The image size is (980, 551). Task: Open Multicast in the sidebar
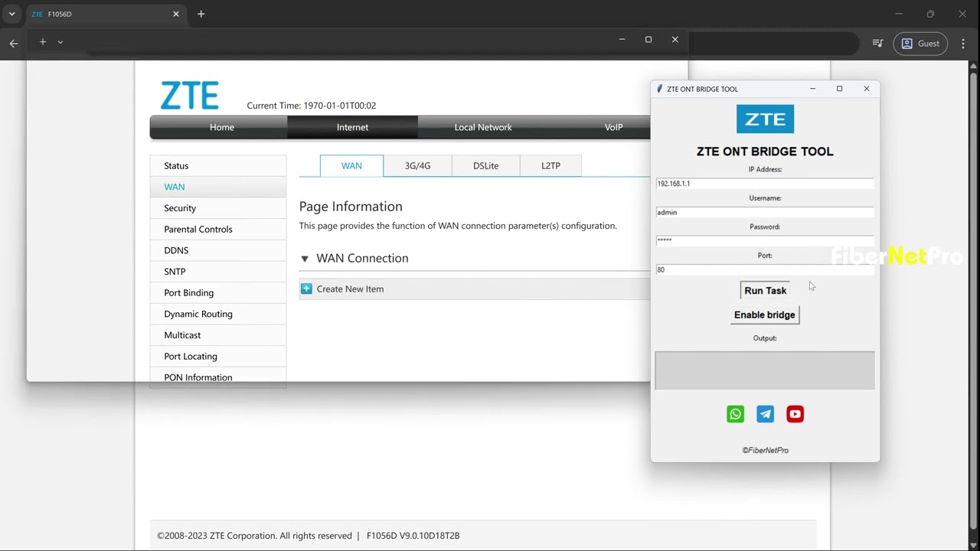point(218,335)
